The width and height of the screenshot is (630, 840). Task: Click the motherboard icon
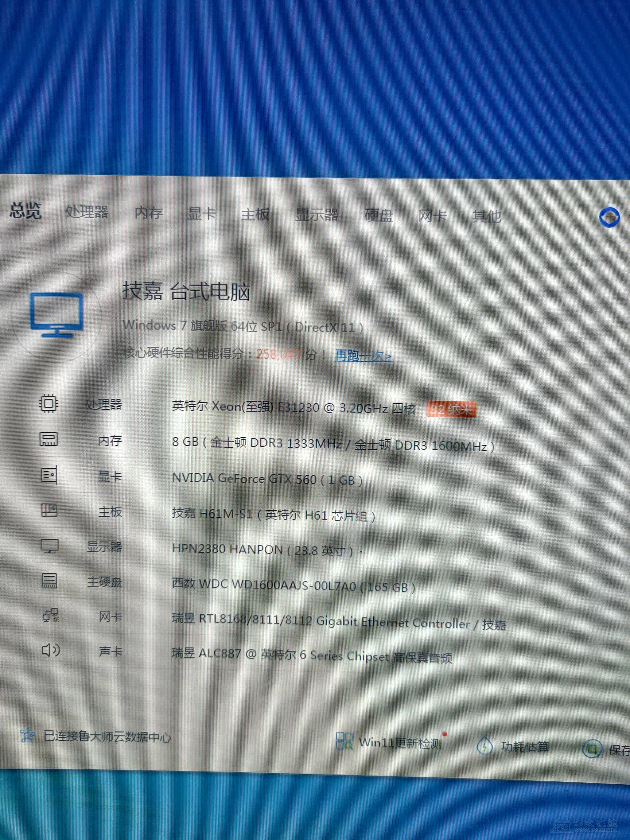tap(49, 510)
